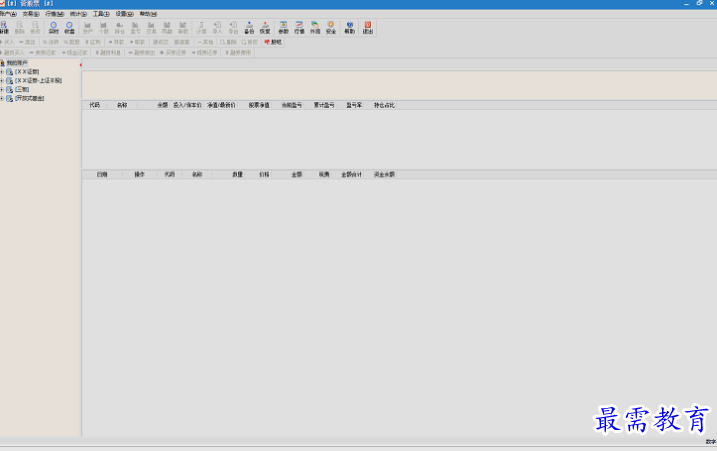This screenshot has width=717, height=451.
Task: Click the 股票净值 column header
Action: pyautogui.click(x=259, y=105)
